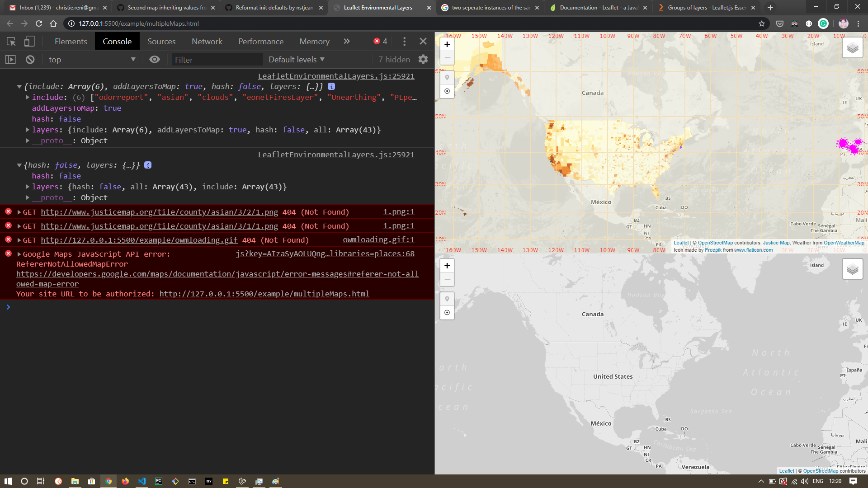Image resolution: width=868 pixels, height=488 pixels.
Task: Switch to the Network tab
Action: click(207, 41)
